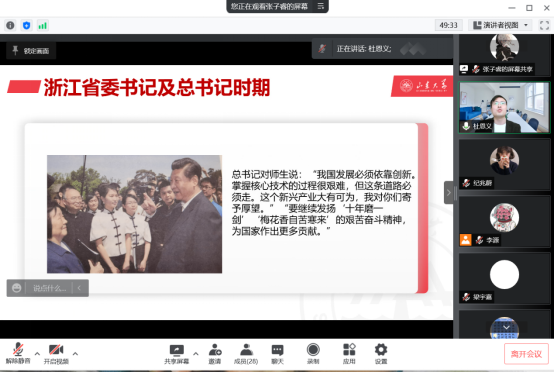Check the green network signal icon
554x372 pixels.
point(43,25)
